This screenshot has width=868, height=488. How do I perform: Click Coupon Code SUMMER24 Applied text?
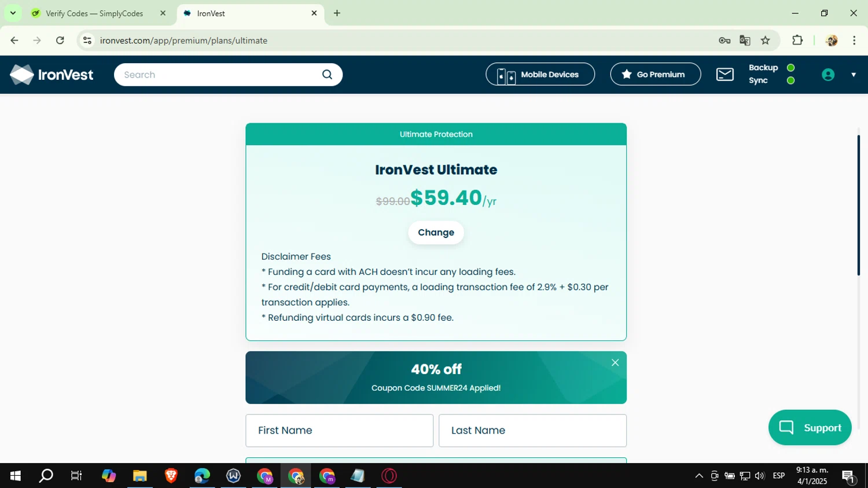pos(436,388)
